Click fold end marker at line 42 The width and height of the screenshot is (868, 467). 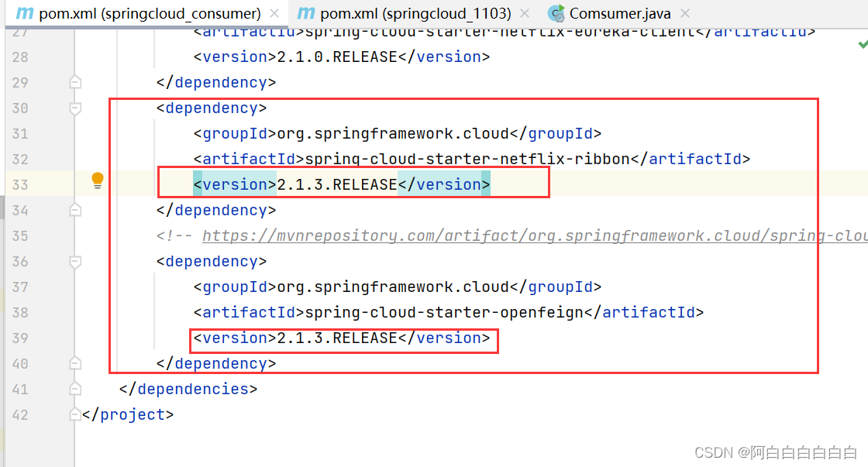coord(75,414)
